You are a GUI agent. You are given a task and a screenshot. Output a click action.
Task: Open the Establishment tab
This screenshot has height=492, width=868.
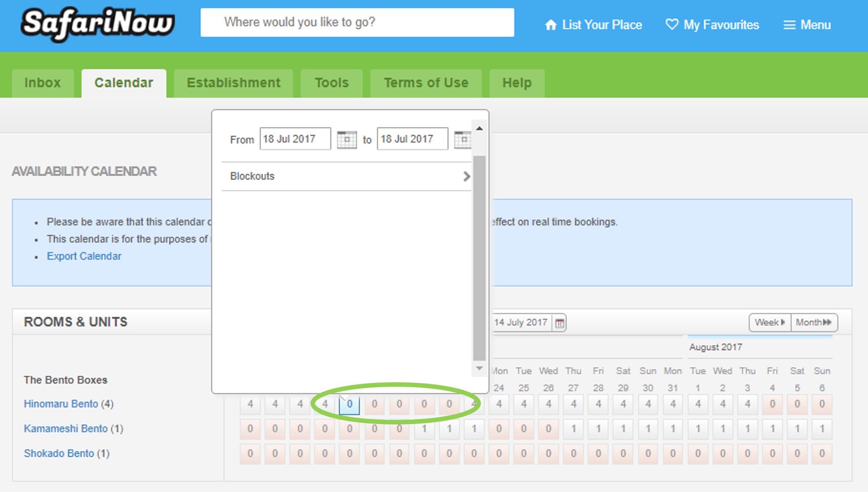coord(234,83)
